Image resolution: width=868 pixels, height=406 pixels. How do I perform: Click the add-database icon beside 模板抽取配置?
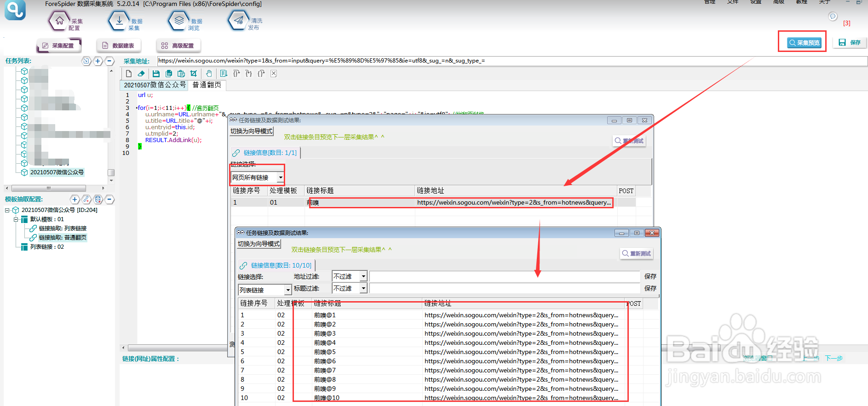98,199
